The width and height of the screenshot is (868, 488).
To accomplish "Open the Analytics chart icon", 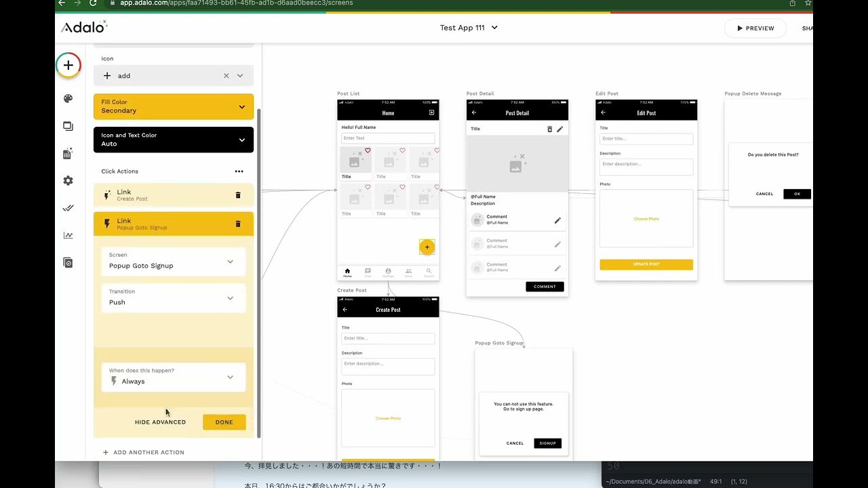I will coord(68,235).
